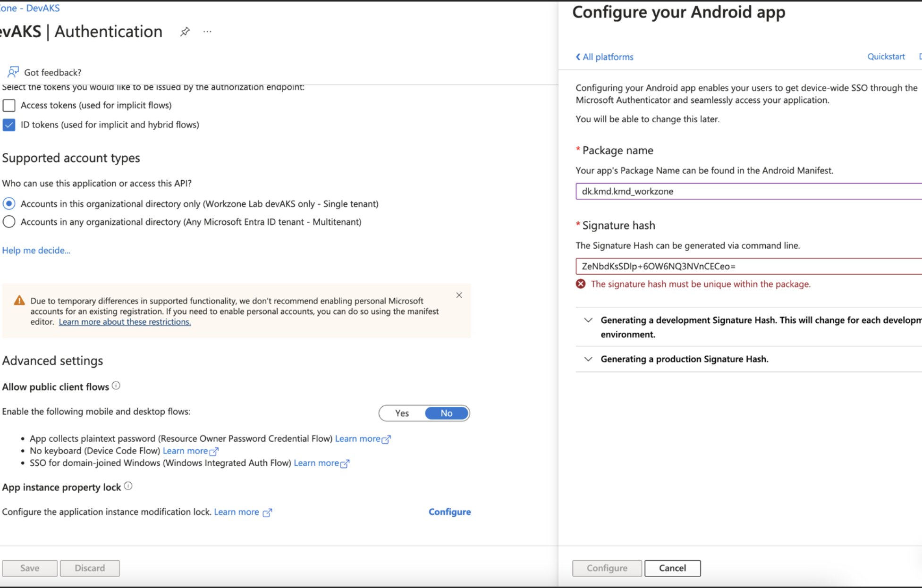Click the Help me decide link
922x588 pixels.
pos(36,250)
